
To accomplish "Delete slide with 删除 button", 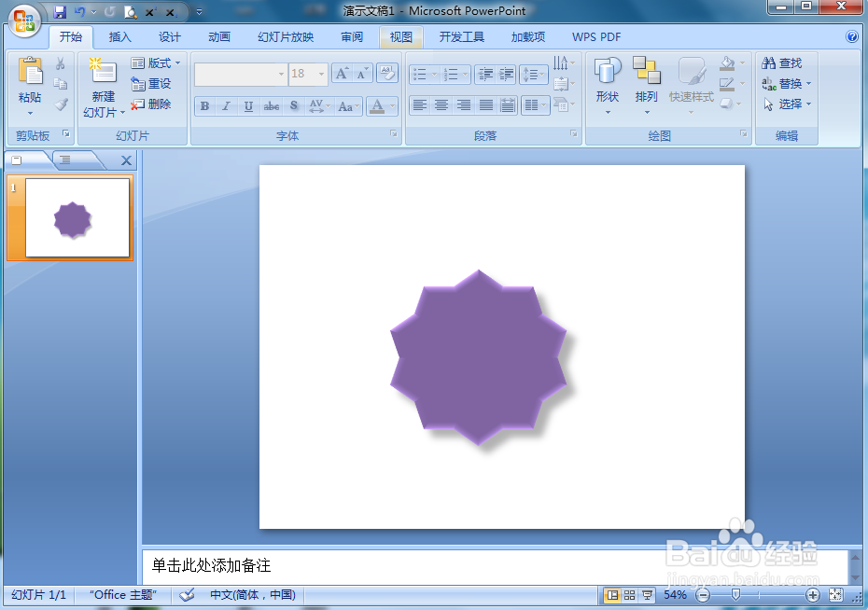I will 150,104.
